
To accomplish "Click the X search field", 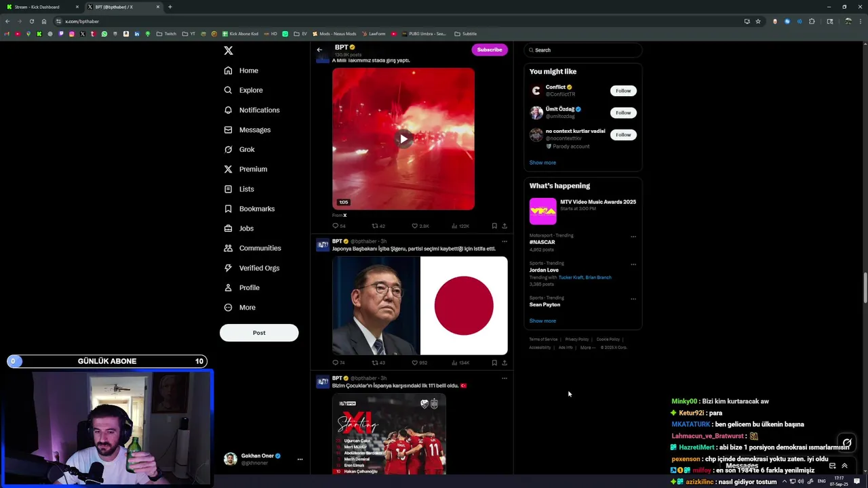I will coord(583,50).
